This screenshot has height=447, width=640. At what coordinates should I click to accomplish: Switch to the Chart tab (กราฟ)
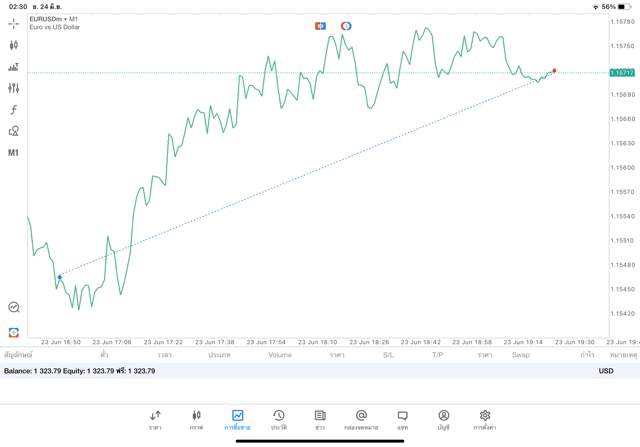[x=196, y=419]
